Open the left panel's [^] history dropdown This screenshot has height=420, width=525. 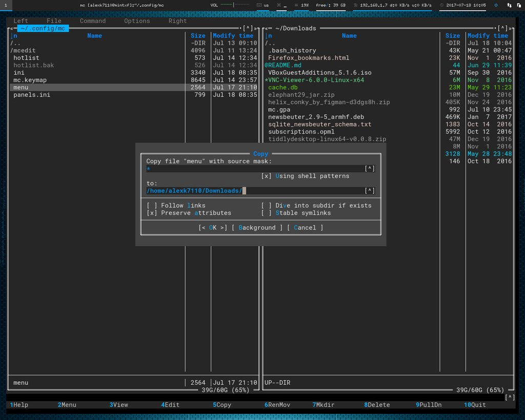248,29
